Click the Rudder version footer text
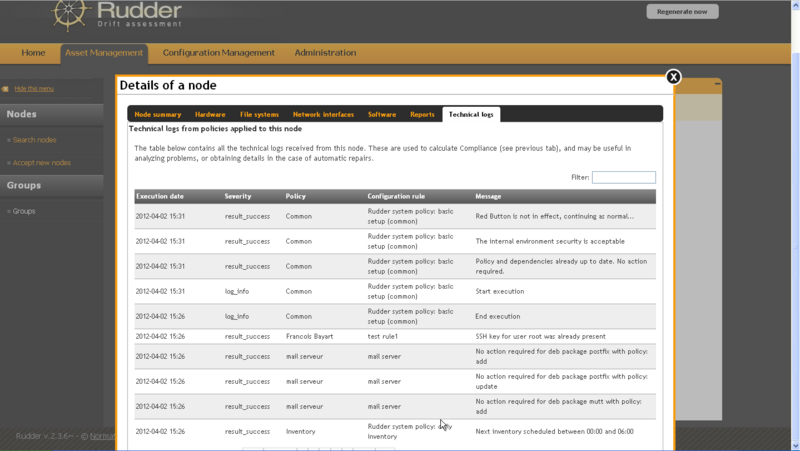This screenshot has height=451, width=800. pyautogui.click(x=65, y=436)
